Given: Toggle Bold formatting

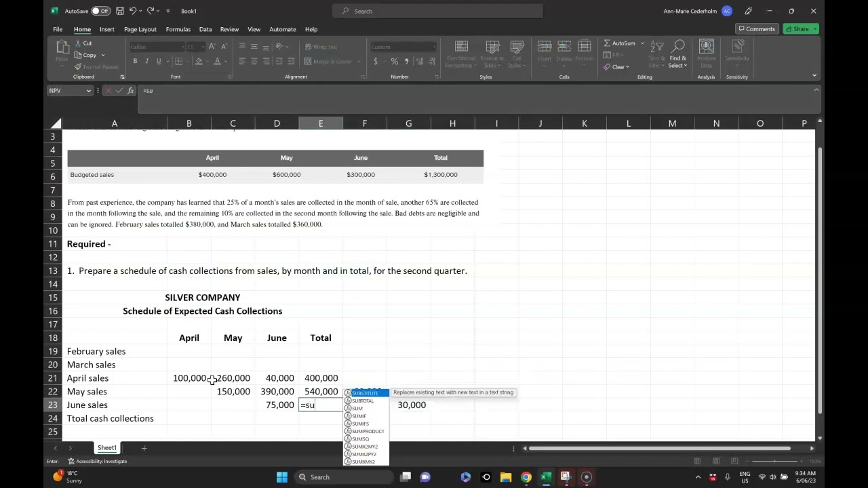Looking at the screenshot, I should click(135, 61).
